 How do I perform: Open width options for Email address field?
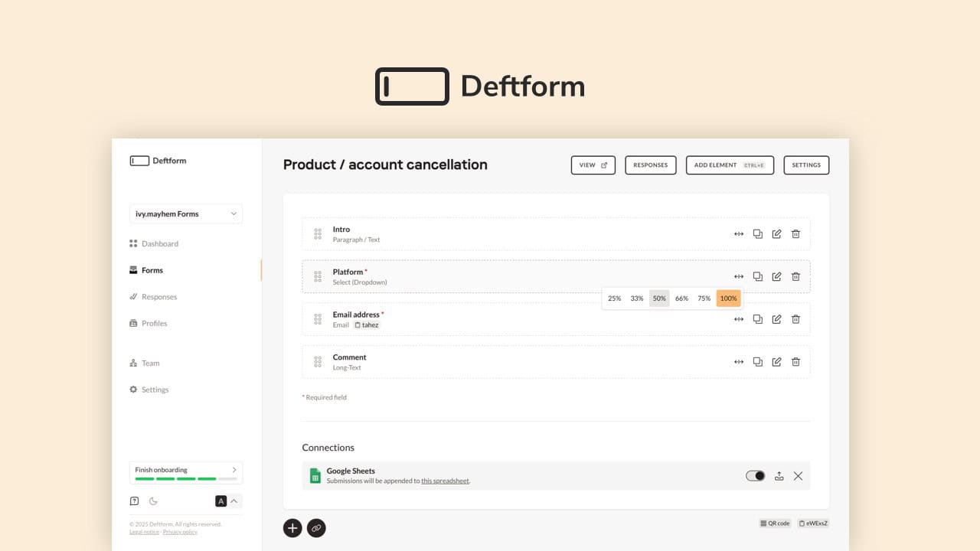click(738, 319)
